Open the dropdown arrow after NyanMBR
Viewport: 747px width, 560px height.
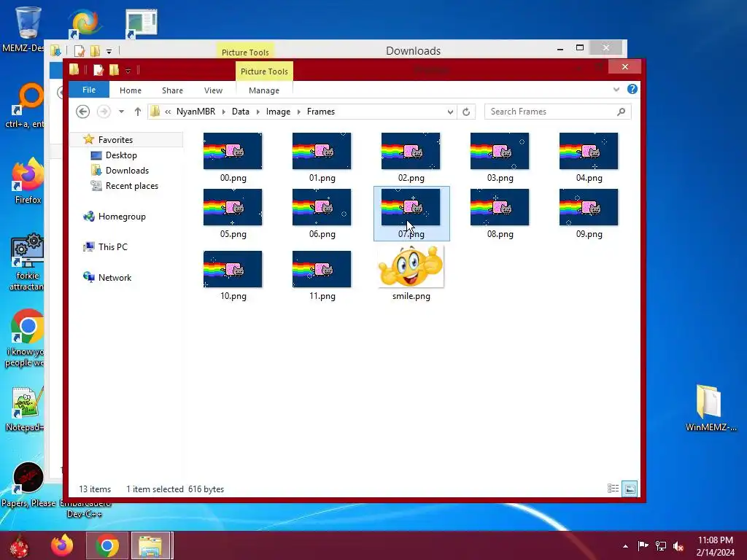pos(223,112)
